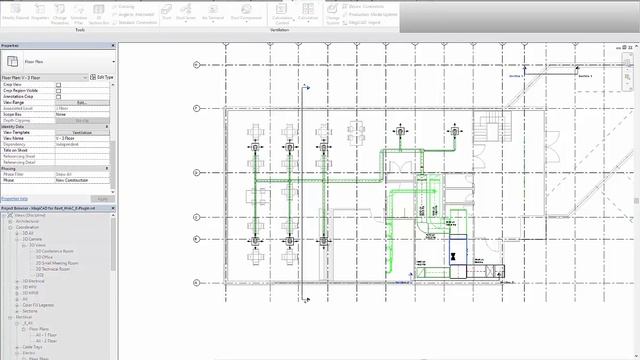The height and width of the screenshot is (360, 640).
Task: Click the Device Connection tool
Action: 363,7
